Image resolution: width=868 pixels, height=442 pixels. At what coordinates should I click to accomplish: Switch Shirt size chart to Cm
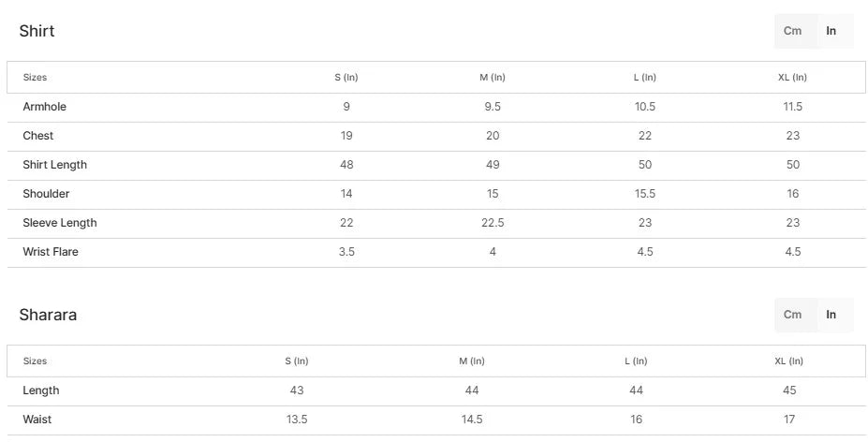pos(792,31)
